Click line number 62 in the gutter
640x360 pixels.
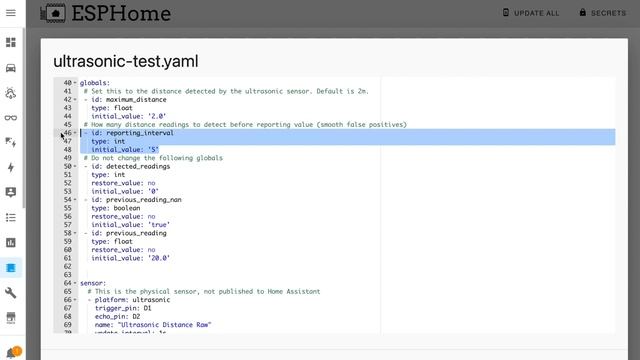pyautogui.click(x=67, y=267)
